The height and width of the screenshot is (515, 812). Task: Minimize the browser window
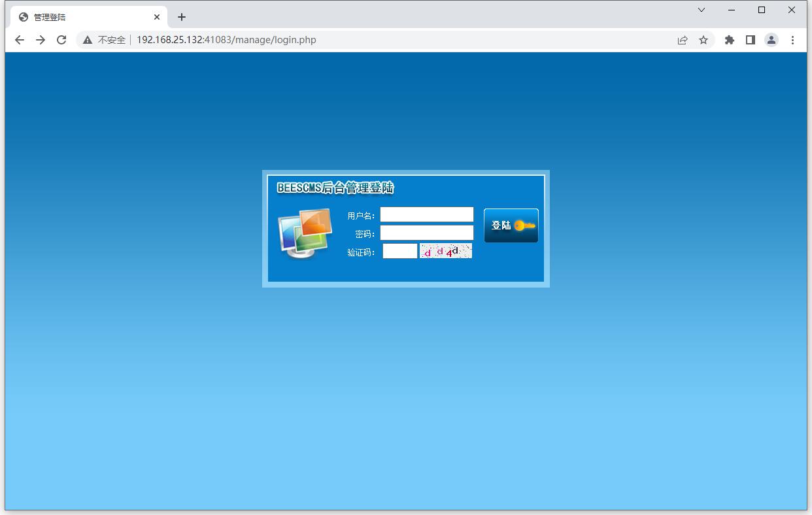point(732,10)
